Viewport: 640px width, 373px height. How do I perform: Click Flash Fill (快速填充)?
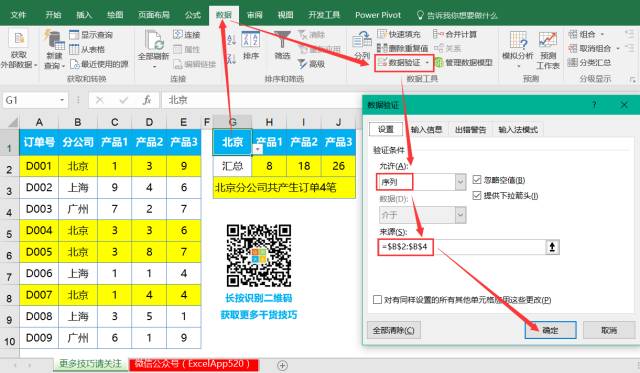coord(399,34)
